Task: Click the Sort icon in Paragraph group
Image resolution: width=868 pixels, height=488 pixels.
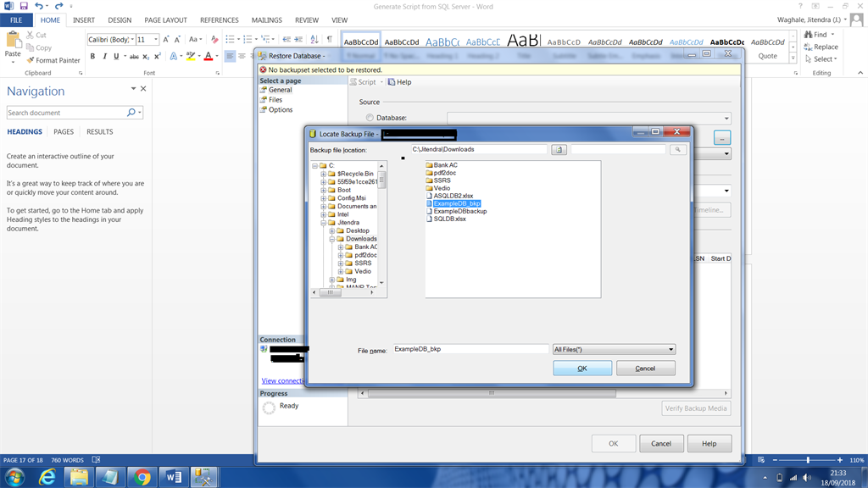Action: [314, 39]
